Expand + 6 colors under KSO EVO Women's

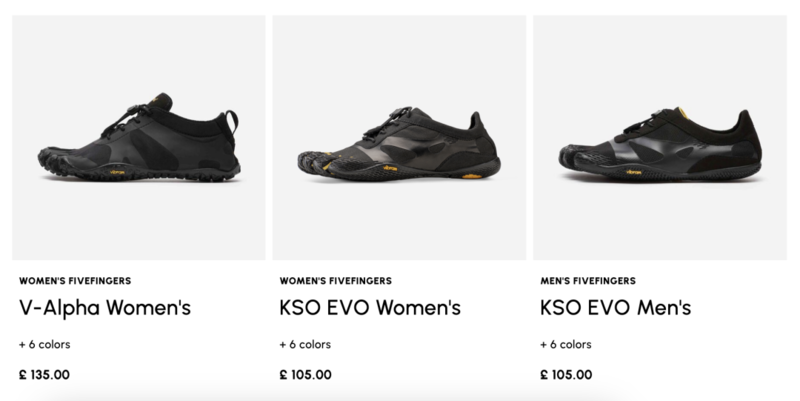pos(305,344)
